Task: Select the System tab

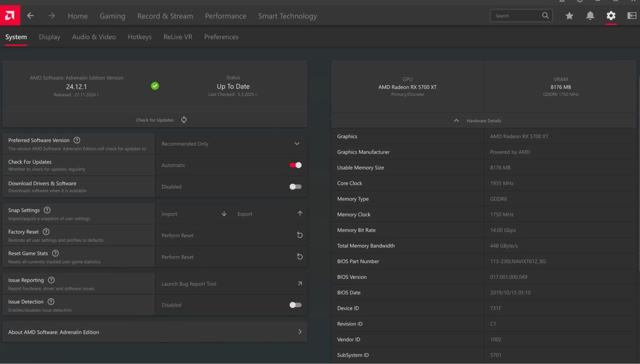Action: tap(16, 36)
